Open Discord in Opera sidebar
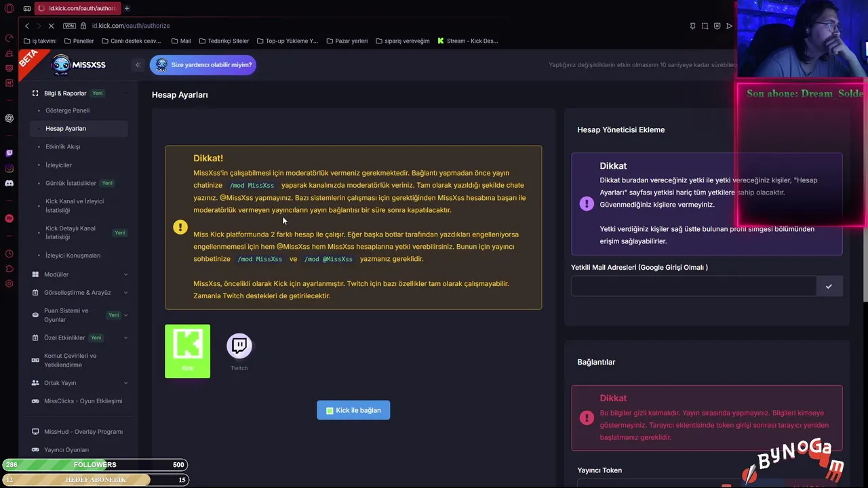Screen dimensions: 868x488 point(9,183)
